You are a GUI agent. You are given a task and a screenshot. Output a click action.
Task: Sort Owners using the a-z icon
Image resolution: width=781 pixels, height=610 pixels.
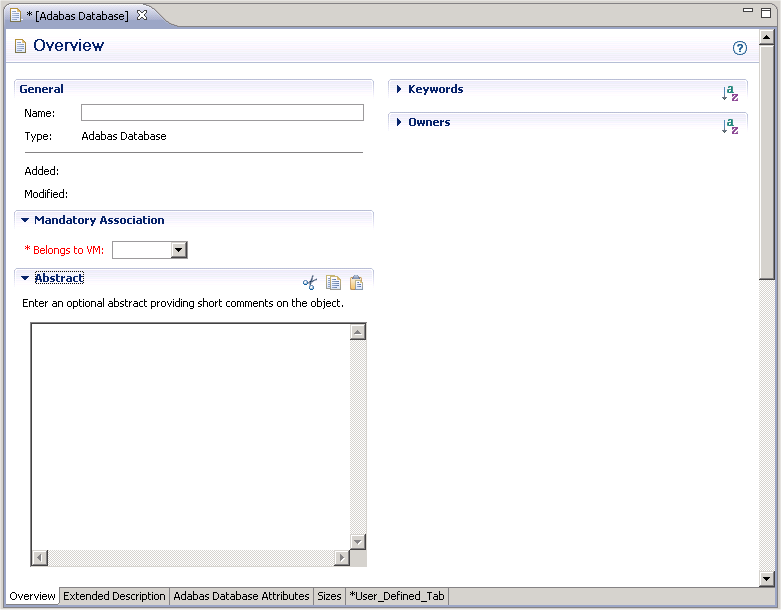coord(730,126)
